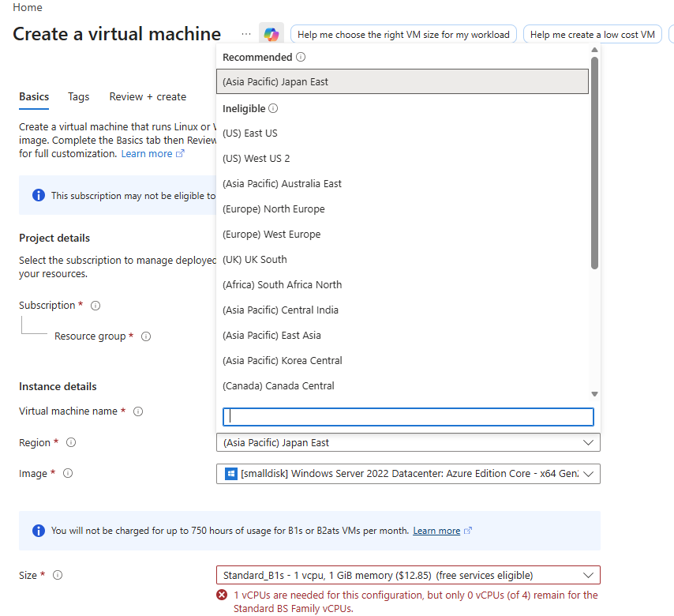Screen dimensions: 674x616
Task: Choose (Europe) North Europe region
Action: click(x=403, y=209)
